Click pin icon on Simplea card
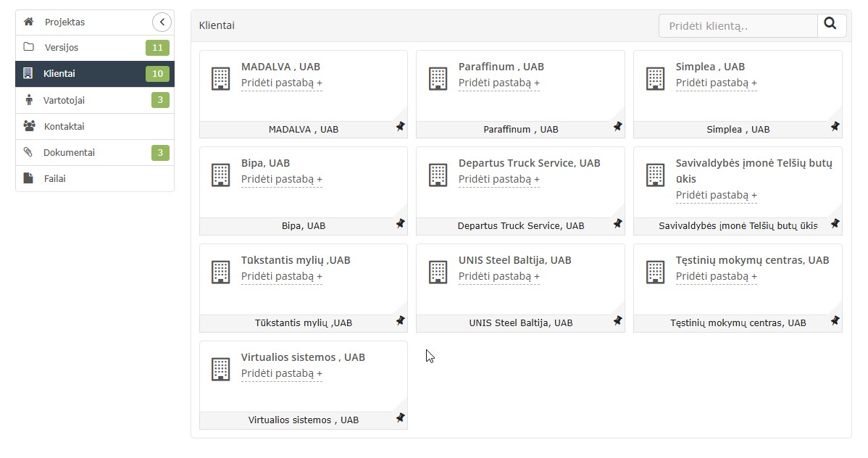This screenshot has height=458, width=868. [x=835, y=127]
